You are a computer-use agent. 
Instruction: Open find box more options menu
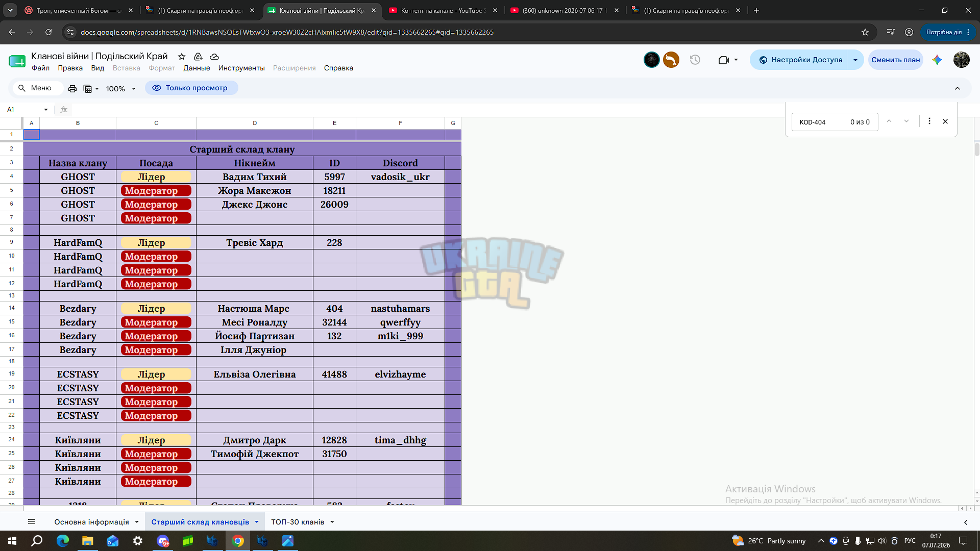(929, 121)
